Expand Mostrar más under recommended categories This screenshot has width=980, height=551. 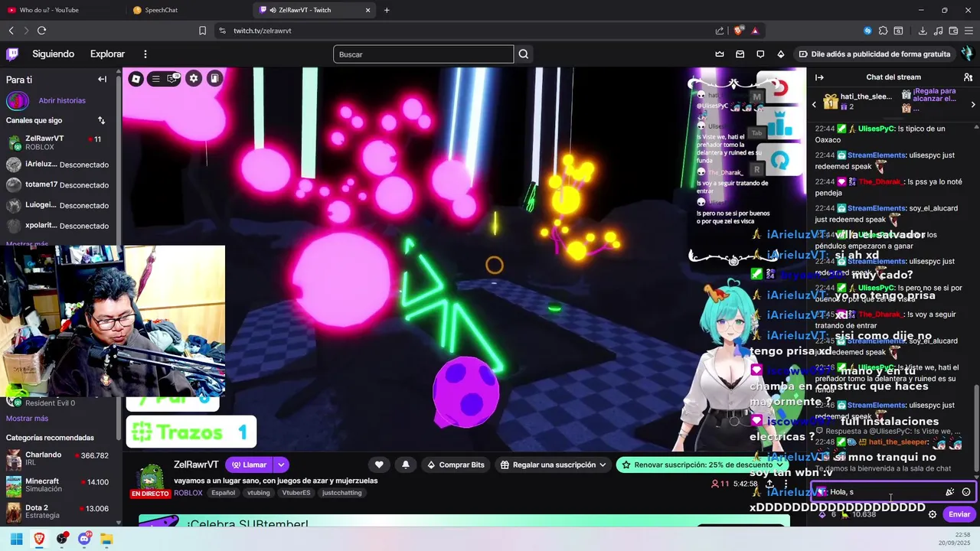(x=27, y=419)
